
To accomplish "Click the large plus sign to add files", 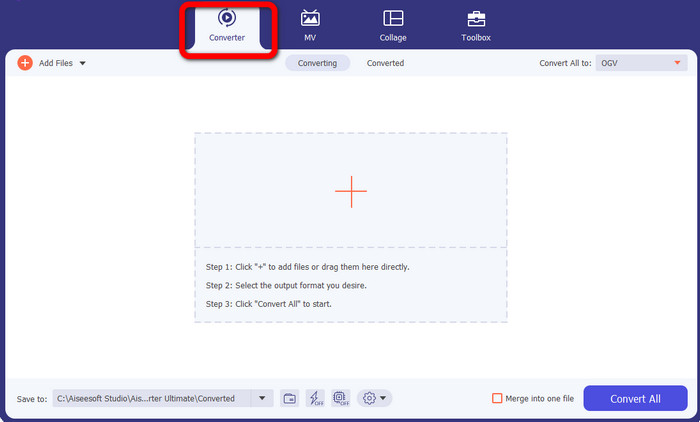I will coord(351,191).
